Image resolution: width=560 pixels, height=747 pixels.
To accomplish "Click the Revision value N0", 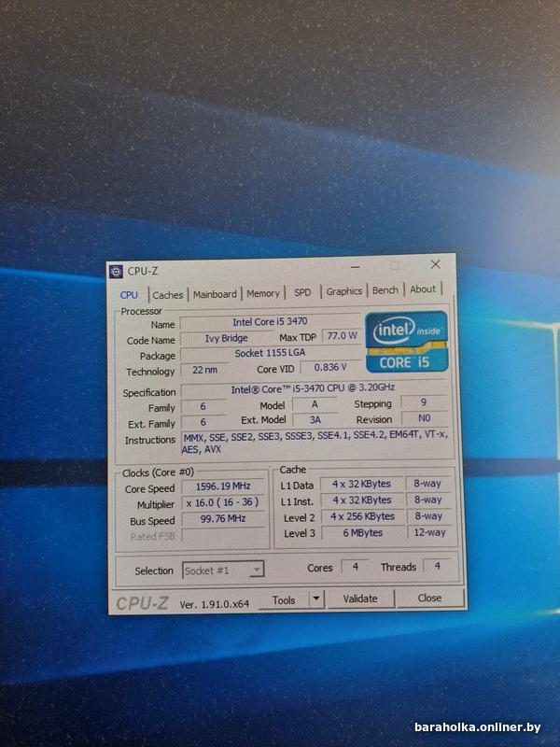I will coord(424,418).
